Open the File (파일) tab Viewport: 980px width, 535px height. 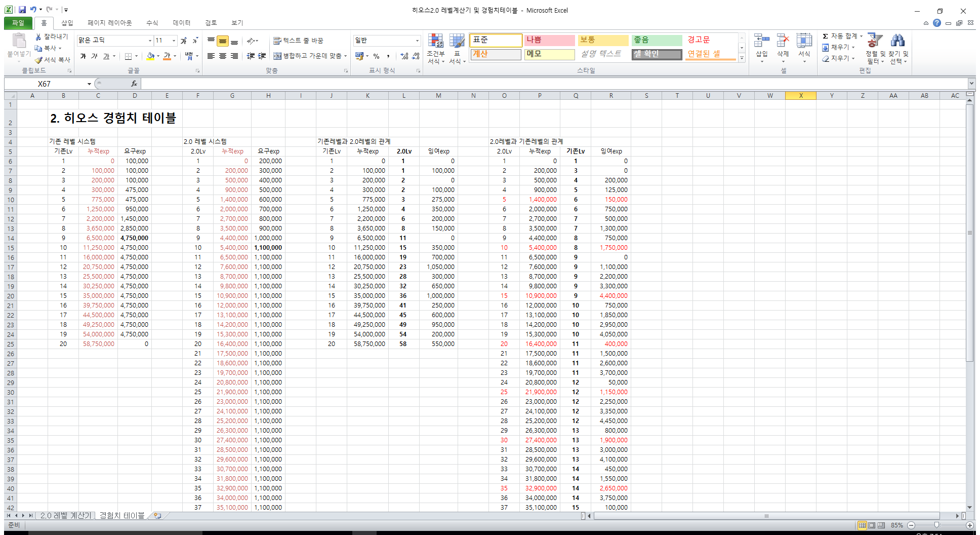18,23
